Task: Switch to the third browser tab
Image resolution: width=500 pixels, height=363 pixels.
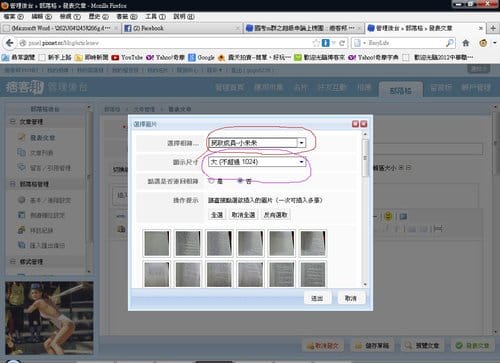Action: pos(303,28)
